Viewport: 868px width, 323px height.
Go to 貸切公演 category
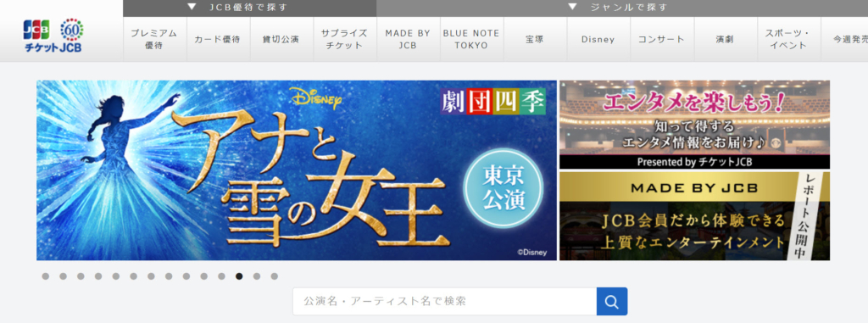281,39
